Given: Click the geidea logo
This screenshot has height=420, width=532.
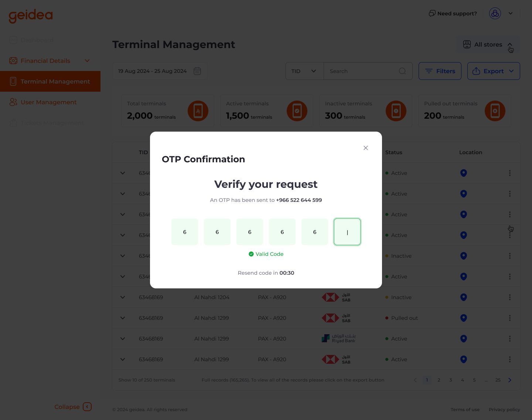Looking at the screenshot, I should tap(31, 16).
